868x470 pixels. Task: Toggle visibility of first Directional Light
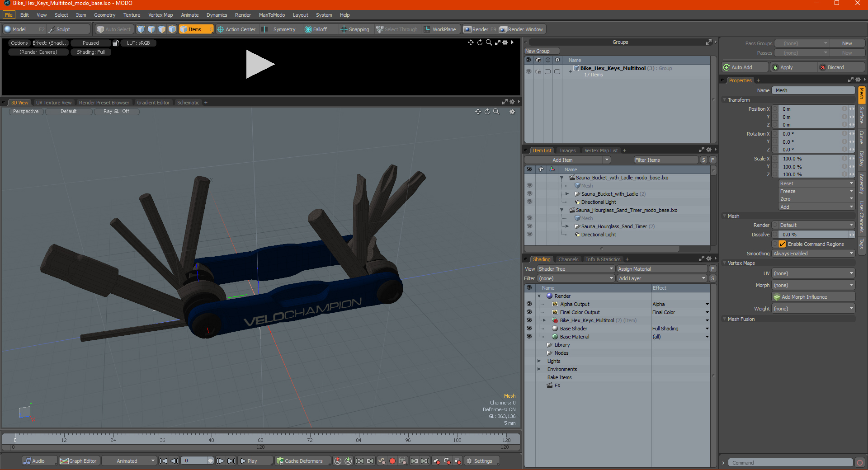tap(529, 202)
